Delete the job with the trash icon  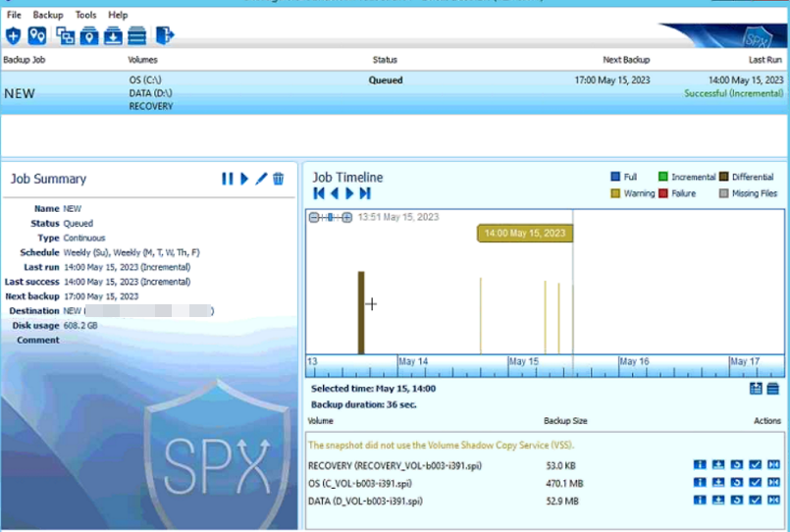(278, 179)
